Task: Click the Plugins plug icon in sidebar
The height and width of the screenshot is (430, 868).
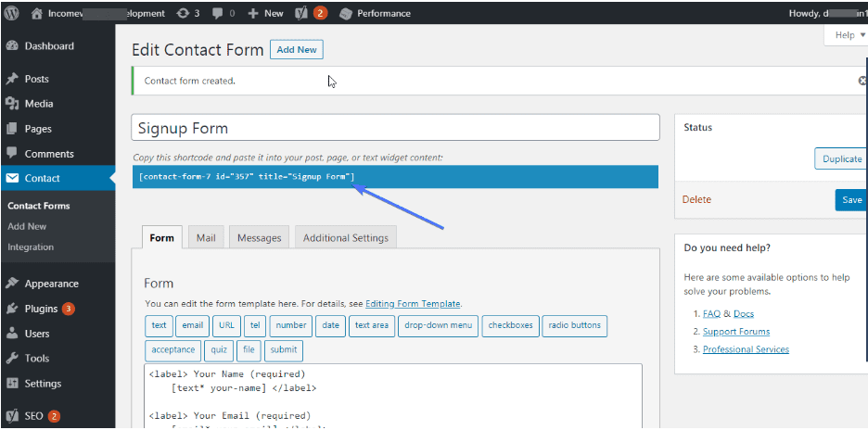Action: click(x=12, y=309)
